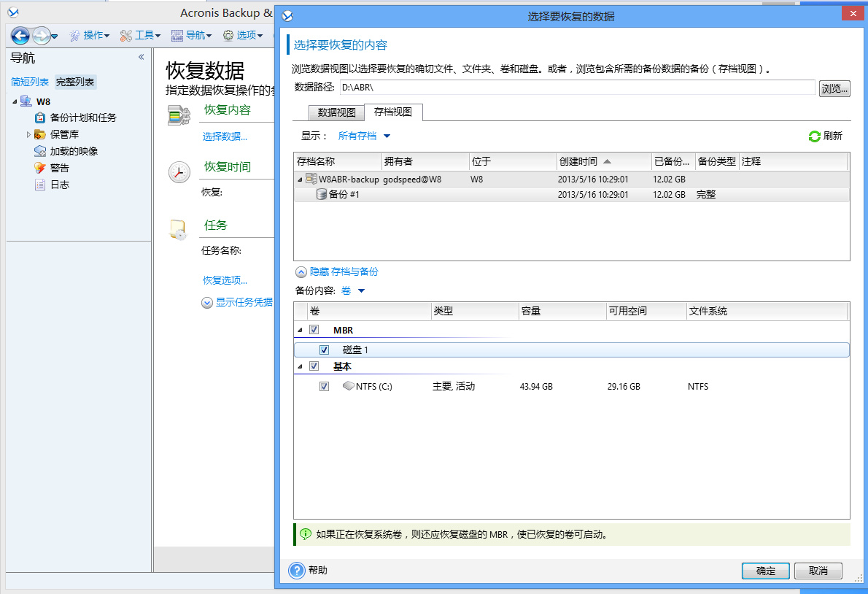The width and height of the screenshot is (868, 594).
Task: Switch to the 完整列表 navigation view
Action: coord(75,82)
